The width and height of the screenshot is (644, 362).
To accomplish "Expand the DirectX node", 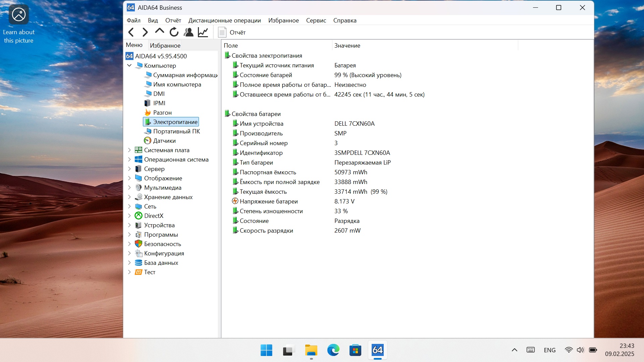I will (x=129, y=216).
